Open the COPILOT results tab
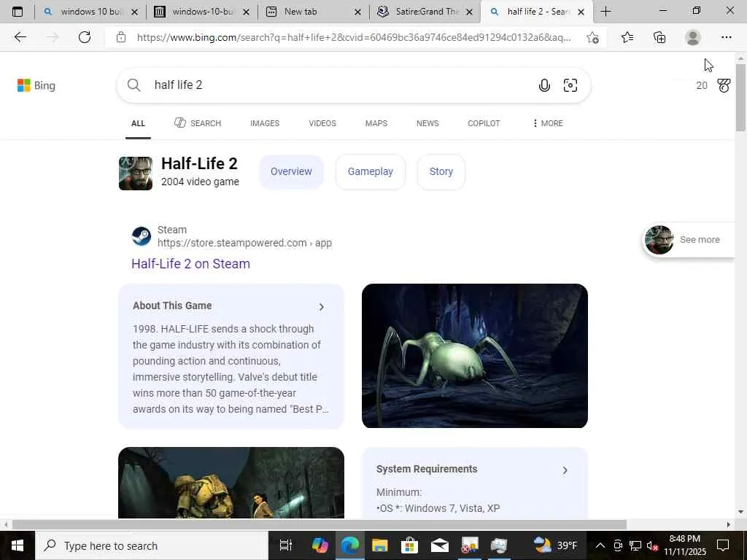Screen dimensions: 747x560 point(484,123)
